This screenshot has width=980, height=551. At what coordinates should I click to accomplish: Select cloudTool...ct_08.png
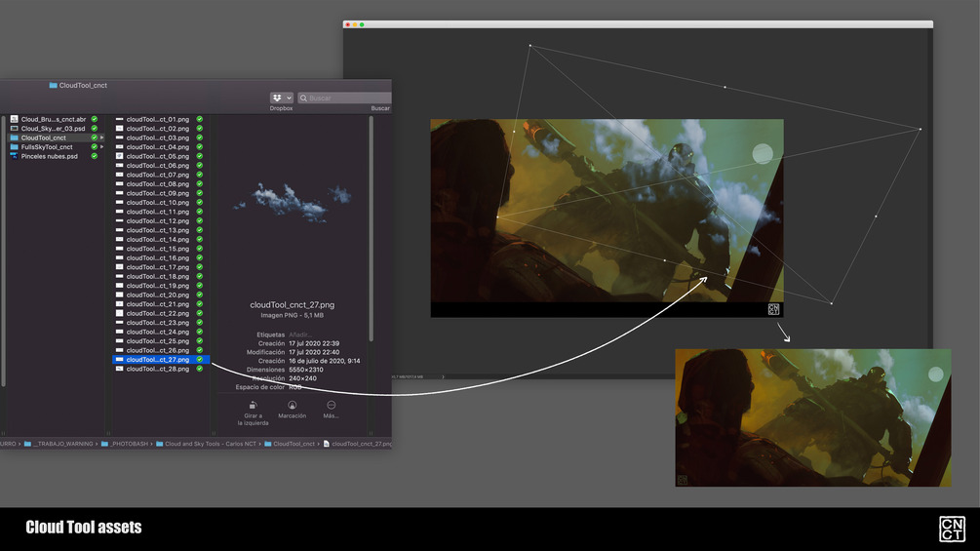coord(161,183)
